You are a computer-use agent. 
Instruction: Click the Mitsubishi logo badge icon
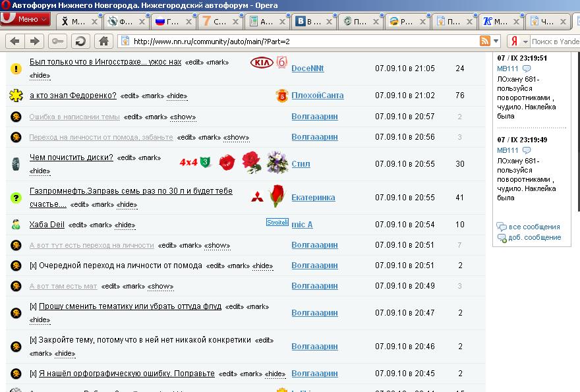257,197
